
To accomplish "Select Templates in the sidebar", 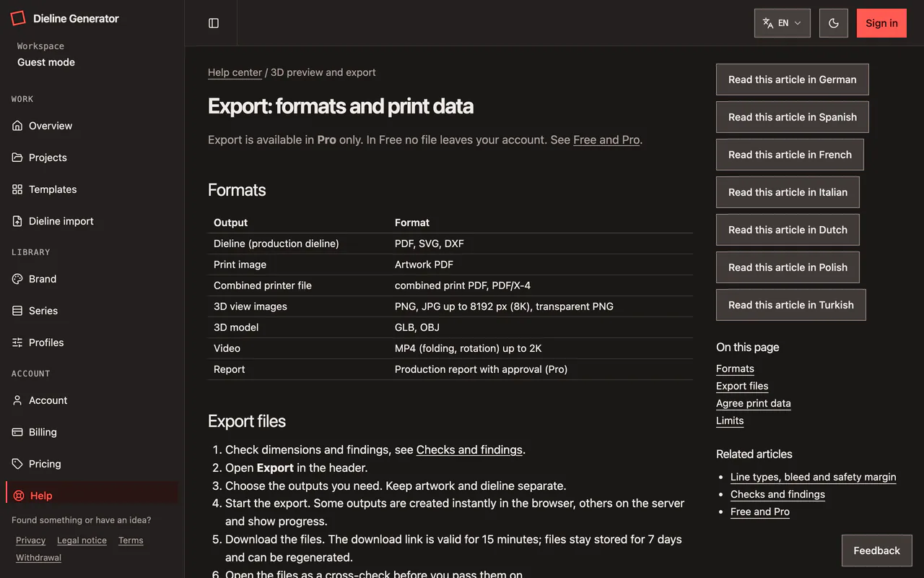I will [92, 189].
